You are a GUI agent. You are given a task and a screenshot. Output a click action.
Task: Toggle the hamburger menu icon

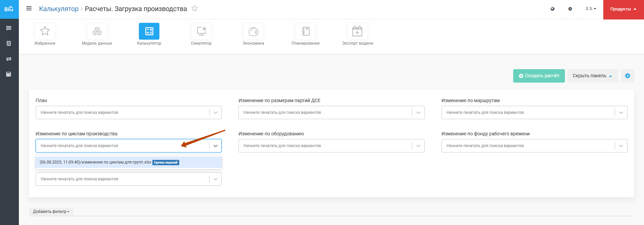29,8
